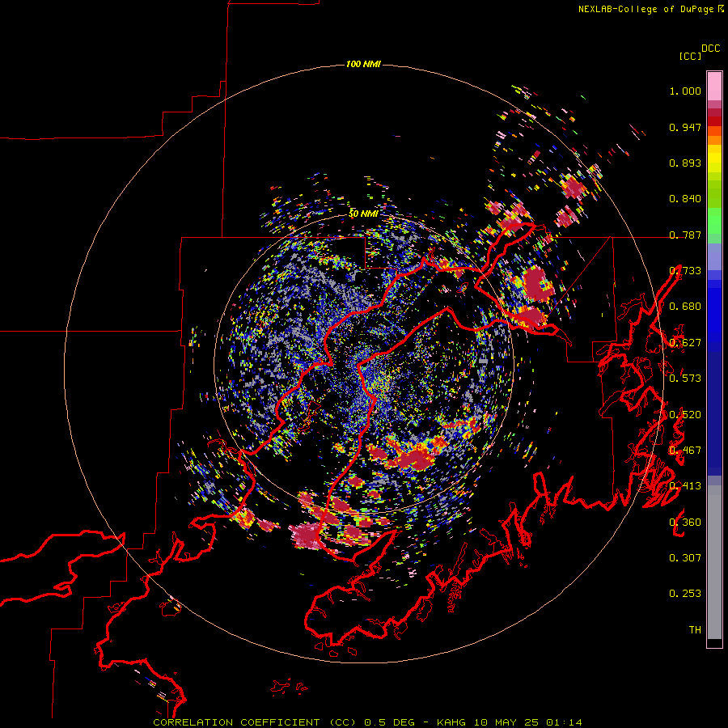
Task: Click the DCC label above the color bar
Action: tap(710, 49)
